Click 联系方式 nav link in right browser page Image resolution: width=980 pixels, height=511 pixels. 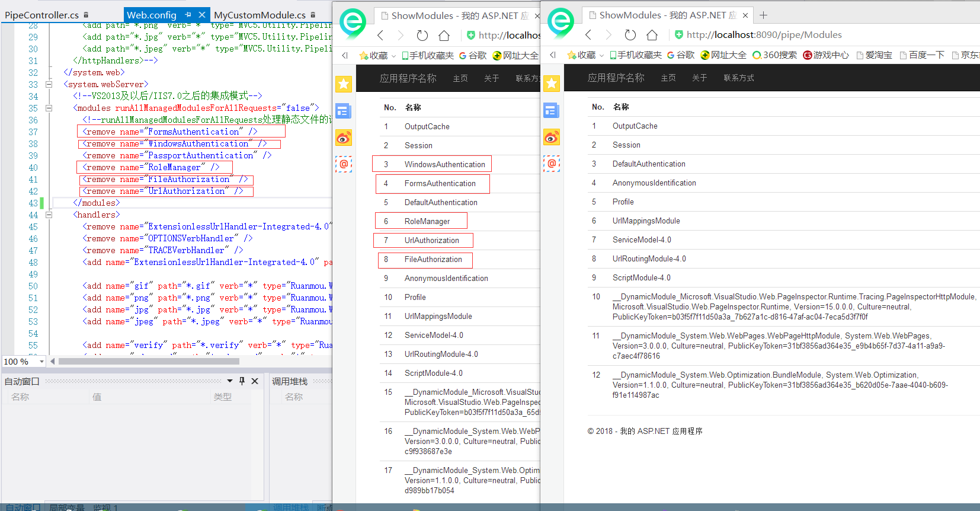(739, 78)
